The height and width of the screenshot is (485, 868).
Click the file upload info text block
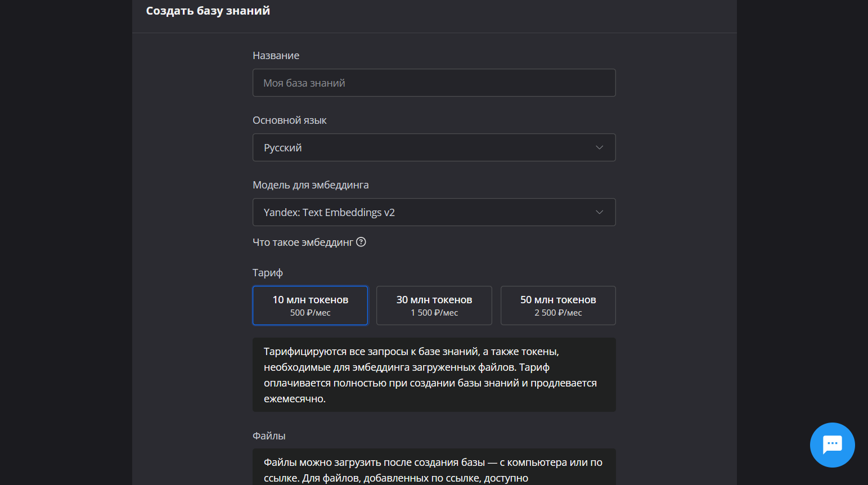pos(434,467)
